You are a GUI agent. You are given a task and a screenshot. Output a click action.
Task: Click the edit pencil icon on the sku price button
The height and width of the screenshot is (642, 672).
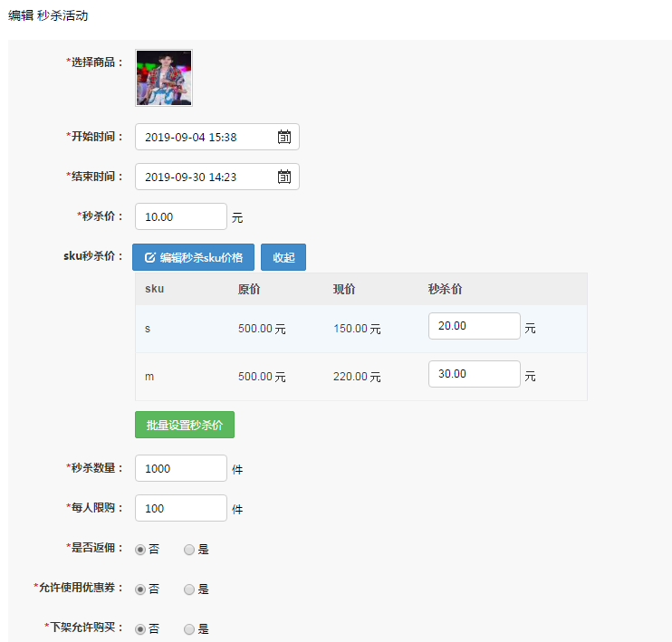click(x=149, y=257)
